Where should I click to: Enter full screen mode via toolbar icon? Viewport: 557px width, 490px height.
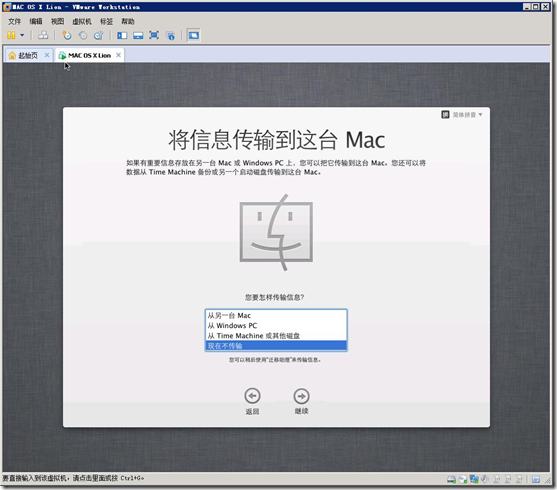pos(154,35)
